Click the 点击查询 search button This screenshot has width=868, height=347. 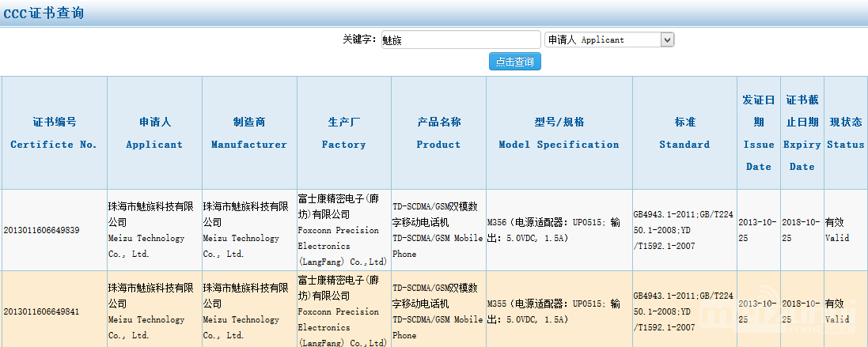pyautogui.click(x=515, y=62)
